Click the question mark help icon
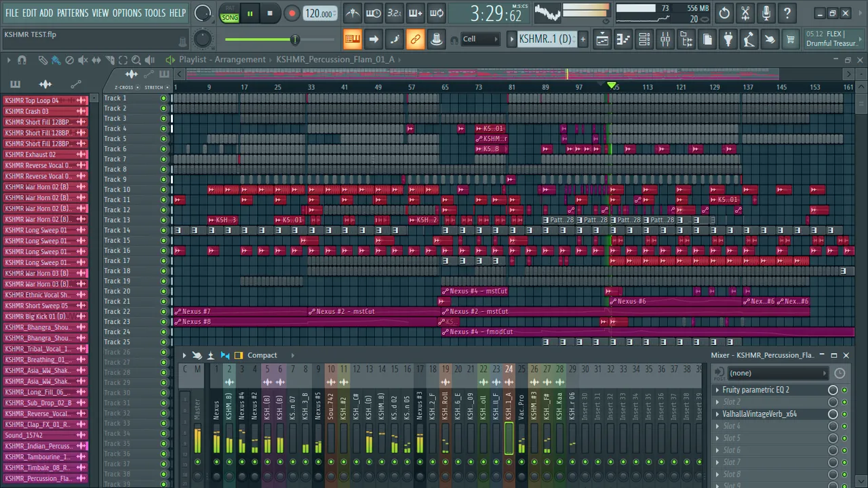The image size is (868, 488). click(x=787, y=13)
